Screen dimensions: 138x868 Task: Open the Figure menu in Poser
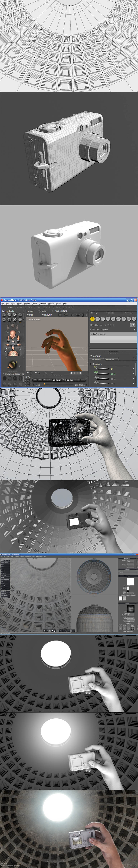point(13,304)
